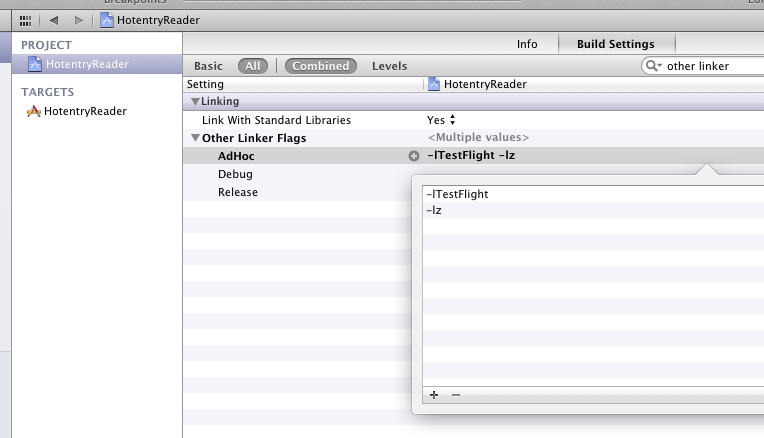764x438 pixels.
Task: Collapse the Other Linker Flags row
Action: (195, 138)
